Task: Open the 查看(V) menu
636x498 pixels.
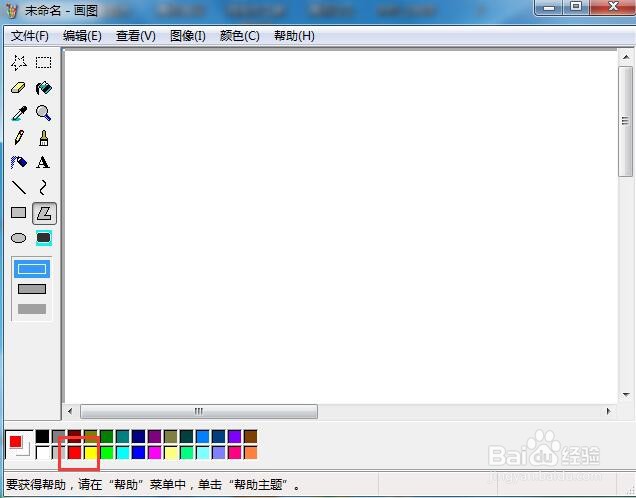Action: (x=136, y=36)
